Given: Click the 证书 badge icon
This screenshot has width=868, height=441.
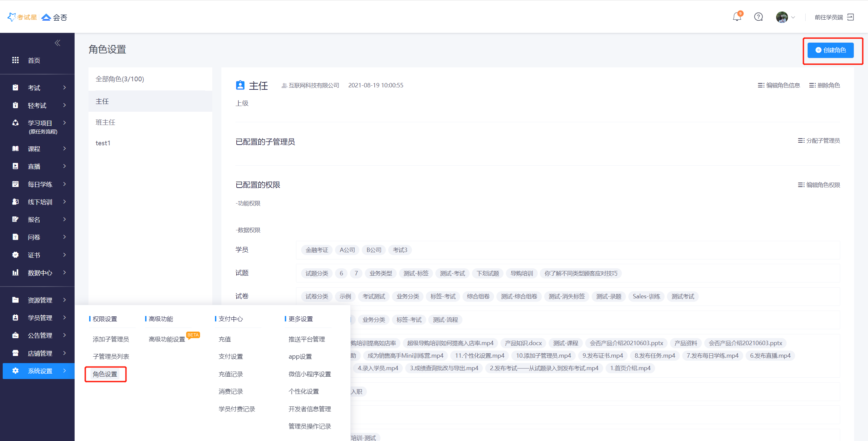Looking at the screenshot, I should [15, 255].
